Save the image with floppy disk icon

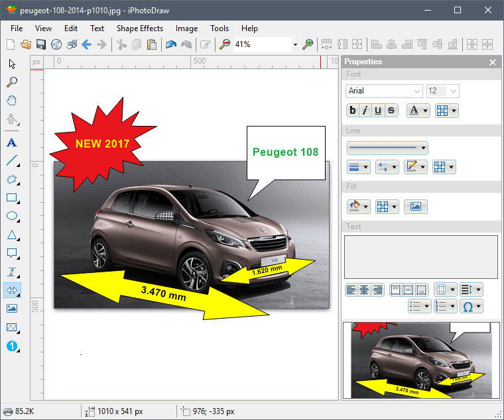point(41,44)
